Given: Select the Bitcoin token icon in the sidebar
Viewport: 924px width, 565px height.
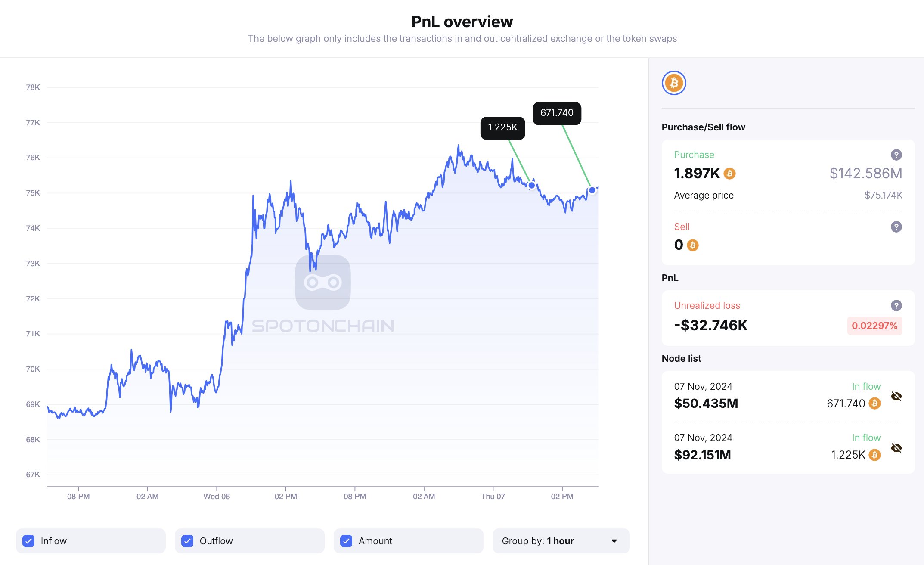Looking at the screenshot, I should click(674, 83).
